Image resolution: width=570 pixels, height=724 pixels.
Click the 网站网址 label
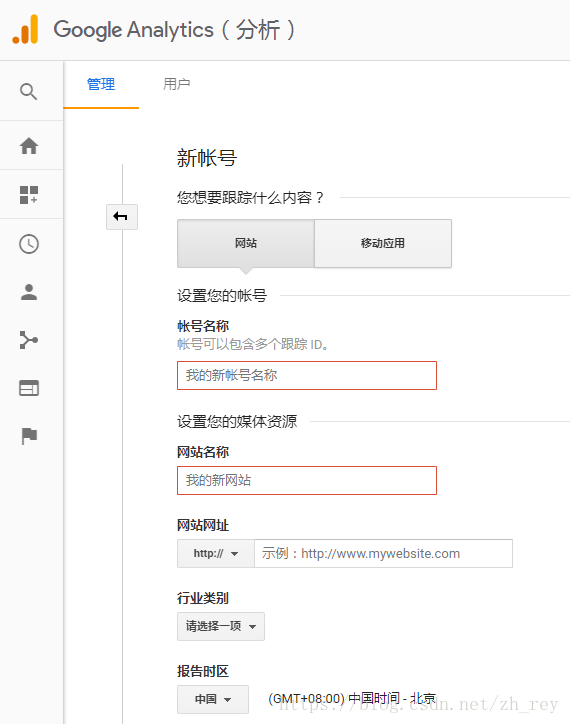pyautogui.click(x=203, y=525)
